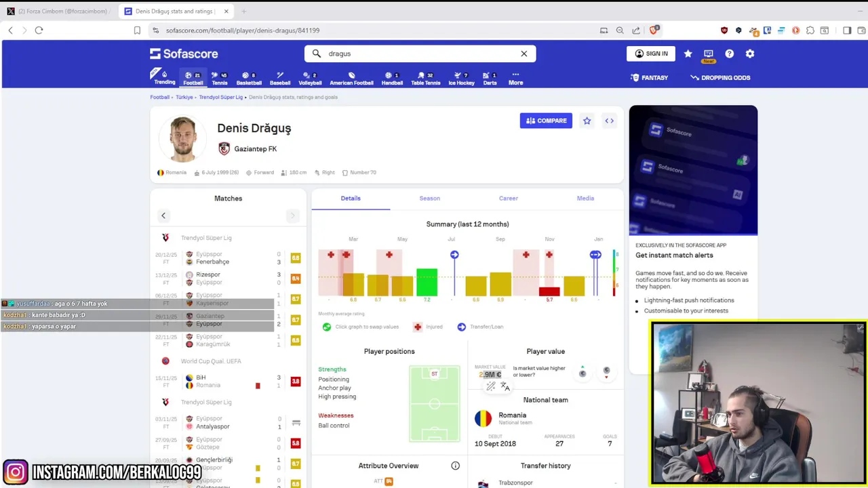Open the Basketball sport category
This screenshot has width=868, height=488.
(x=249, y=78)
